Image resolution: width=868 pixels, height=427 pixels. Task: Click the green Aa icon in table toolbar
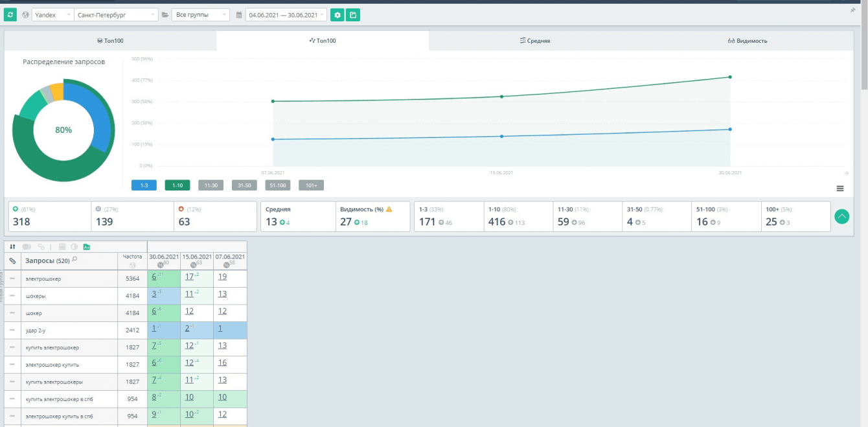[x=87, y=247]
